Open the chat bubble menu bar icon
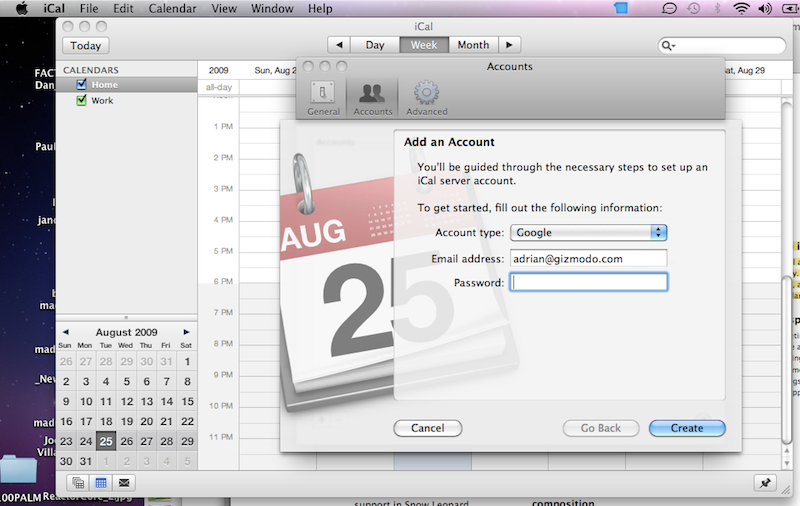The width and height of the screenshot is (800, 506). (669, 8)
